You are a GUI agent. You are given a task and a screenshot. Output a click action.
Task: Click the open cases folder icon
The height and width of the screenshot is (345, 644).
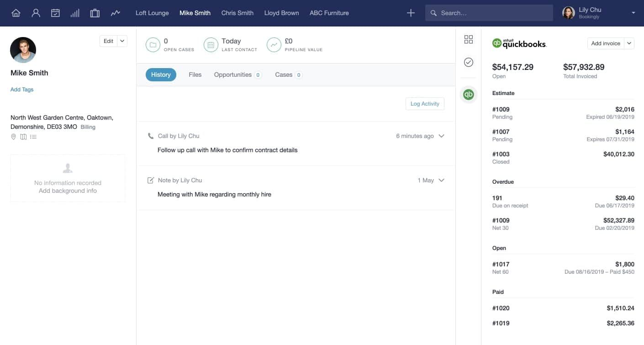point(153,45)
